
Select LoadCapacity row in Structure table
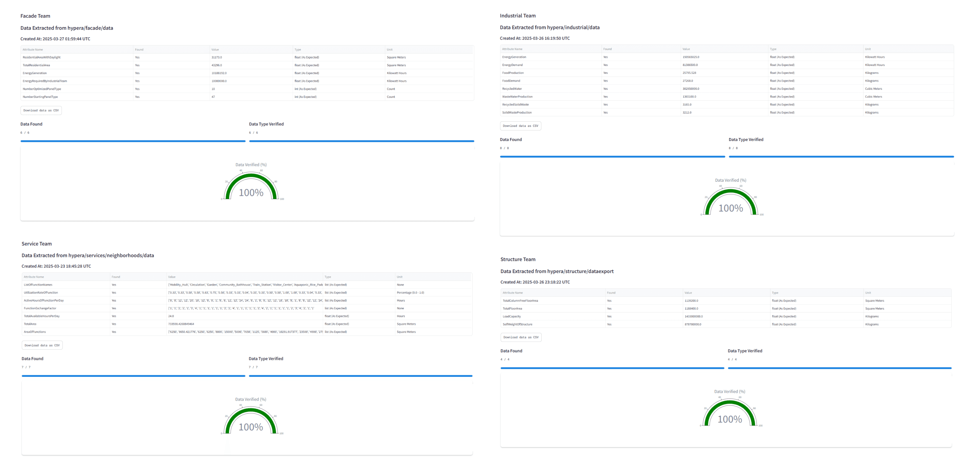(512, 316)
